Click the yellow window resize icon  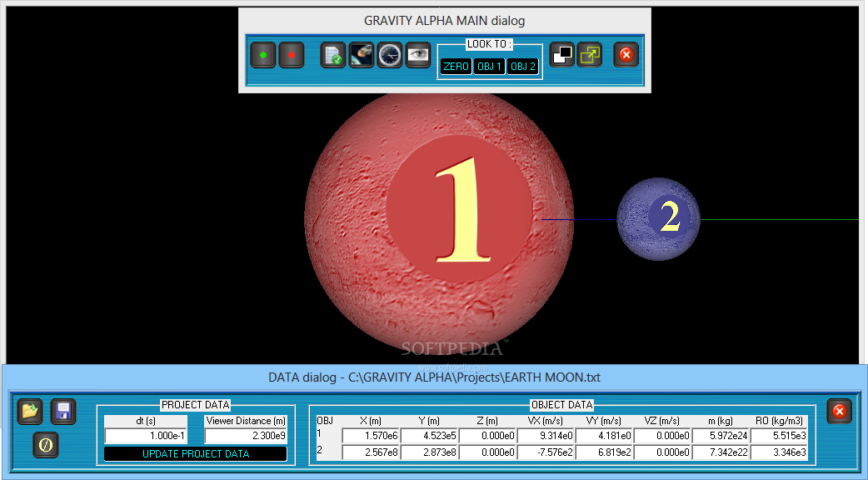590,55
